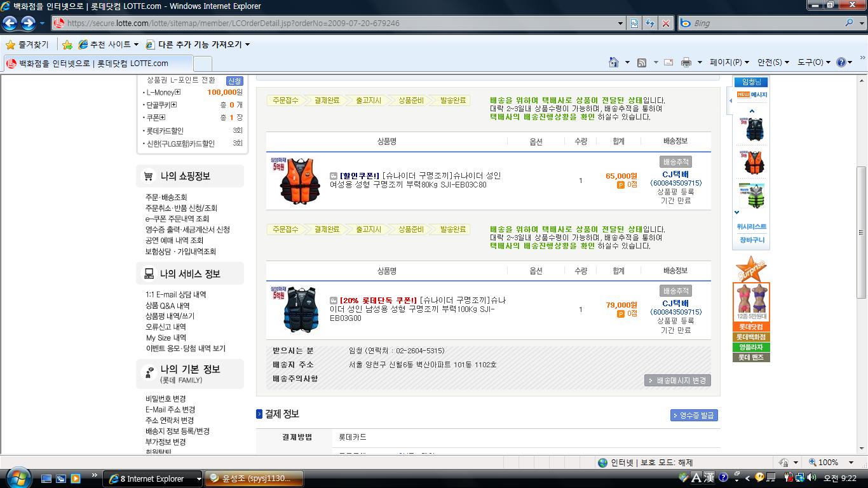Click the Stop loading X icon
868x488 pixels.
tap(665, 24)
